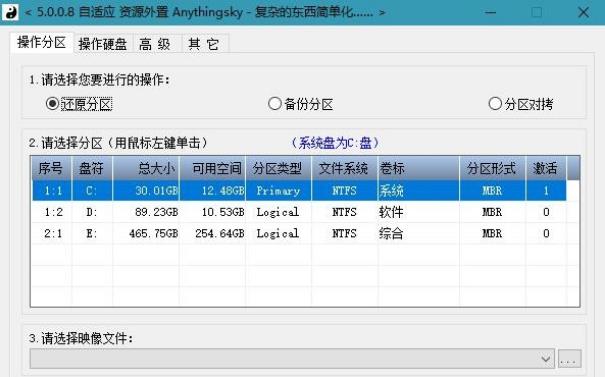This screenshot has height=377, width=605.
Task: Click the 系统 volume label cell
Action: point(419,191)
